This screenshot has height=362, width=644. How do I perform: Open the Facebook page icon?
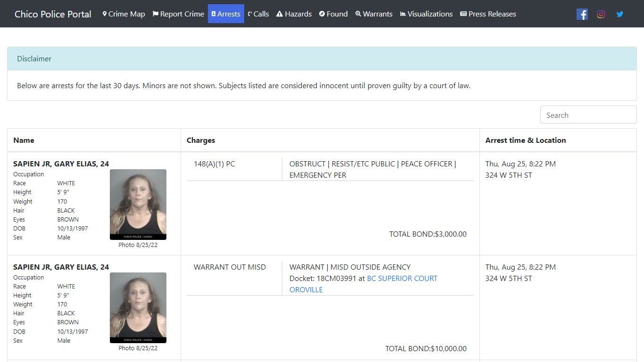pos(582,14)
